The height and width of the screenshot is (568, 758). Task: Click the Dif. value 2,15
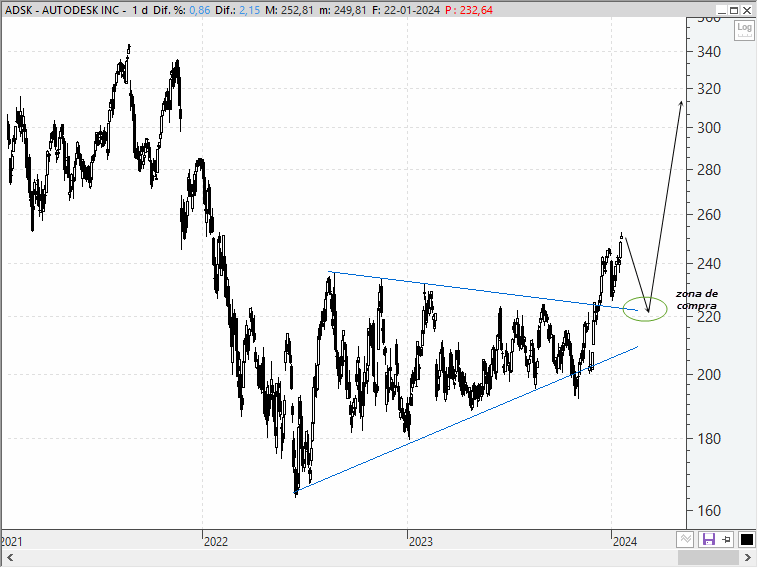249,10
